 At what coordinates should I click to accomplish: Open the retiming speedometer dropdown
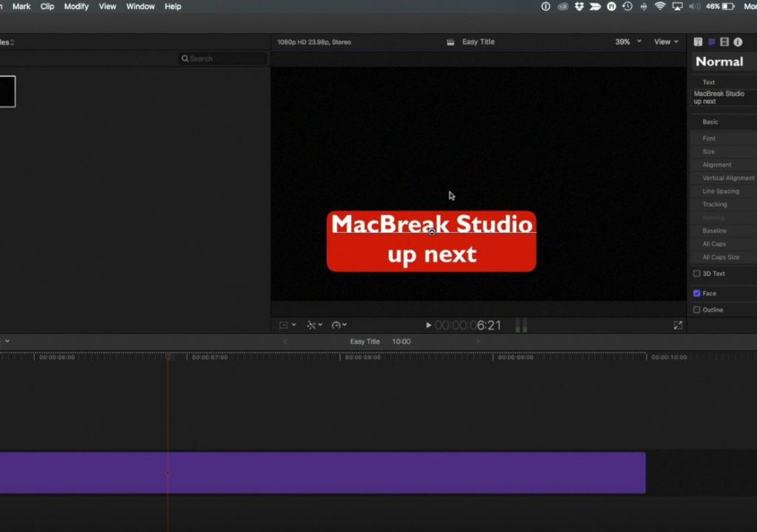(x=339, y=325)
